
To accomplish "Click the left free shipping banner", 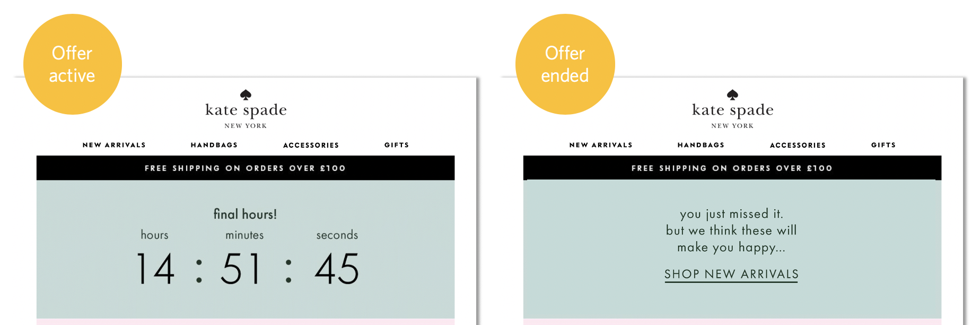I will click(x=246, y=168).
